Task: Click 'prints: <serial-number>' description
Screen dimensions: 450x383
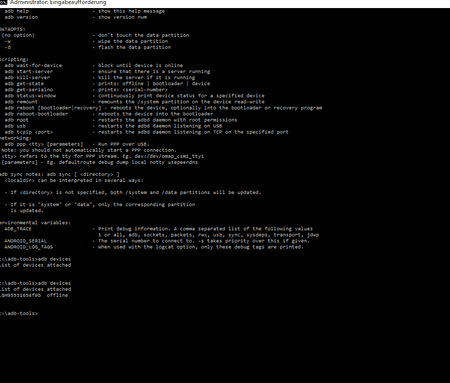Action: [x=133, y=90]
